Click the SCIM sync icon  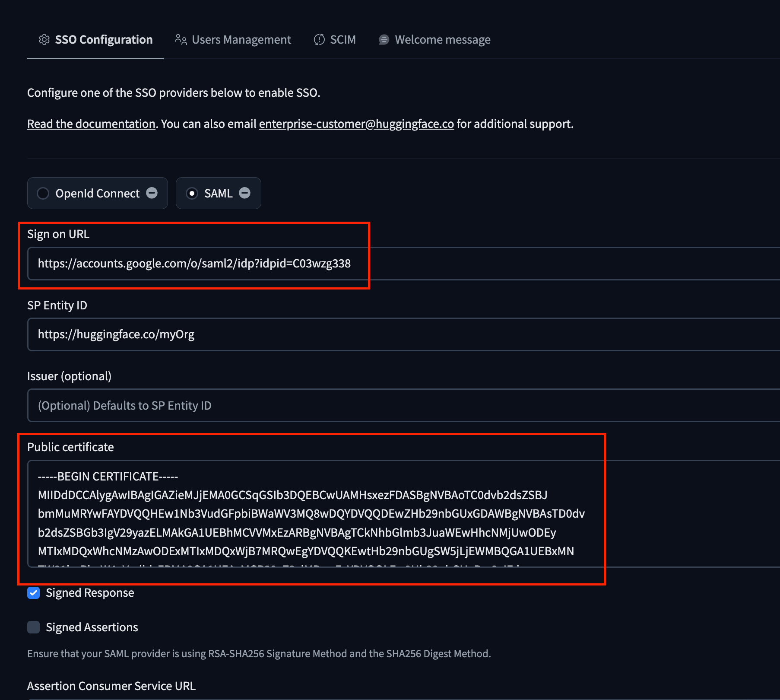(x=319, y=40)
